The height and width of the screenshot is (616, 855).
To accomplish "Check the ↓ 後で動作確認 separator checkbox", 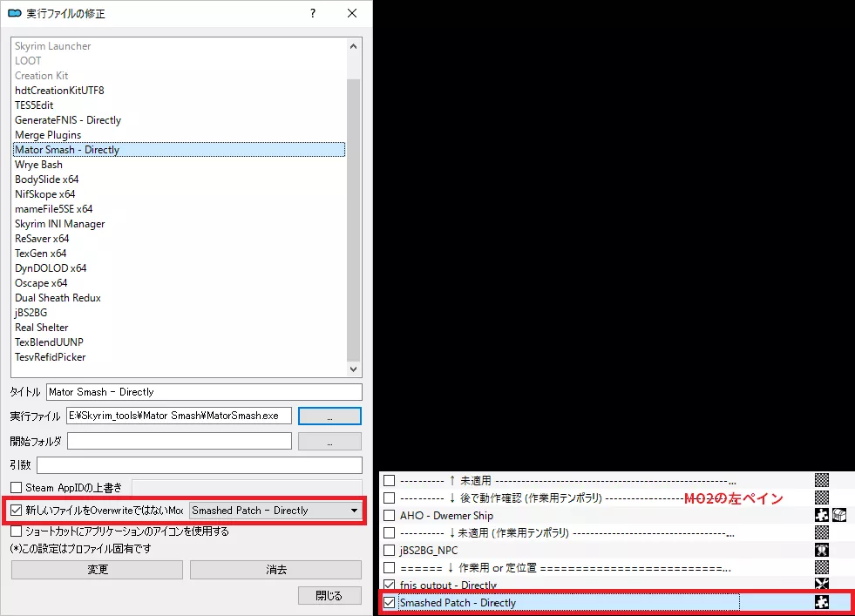I will click(x=389, y=498).
